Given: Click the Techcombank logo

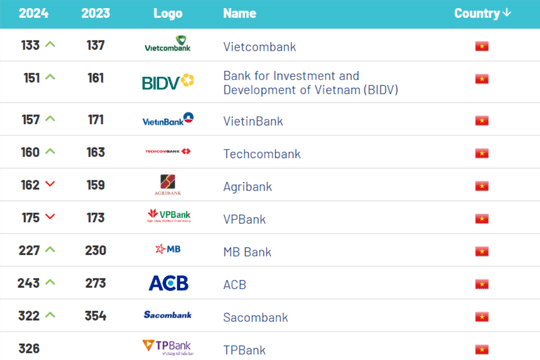Looking at the screenshot, I should point(168,151).
